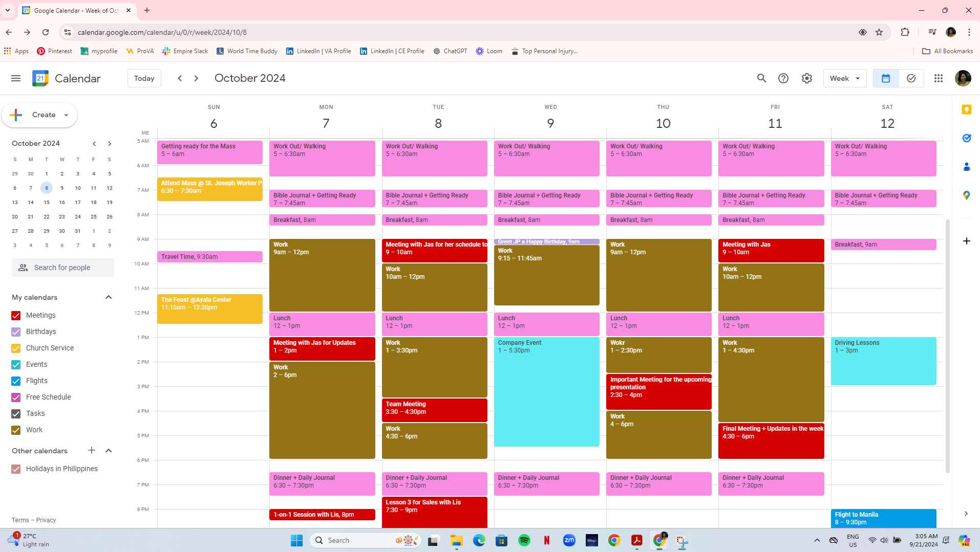The height and width of the screenshot is (552, 980).
Task: Open the Settings gear menu
Action: (x=807, y=78)
